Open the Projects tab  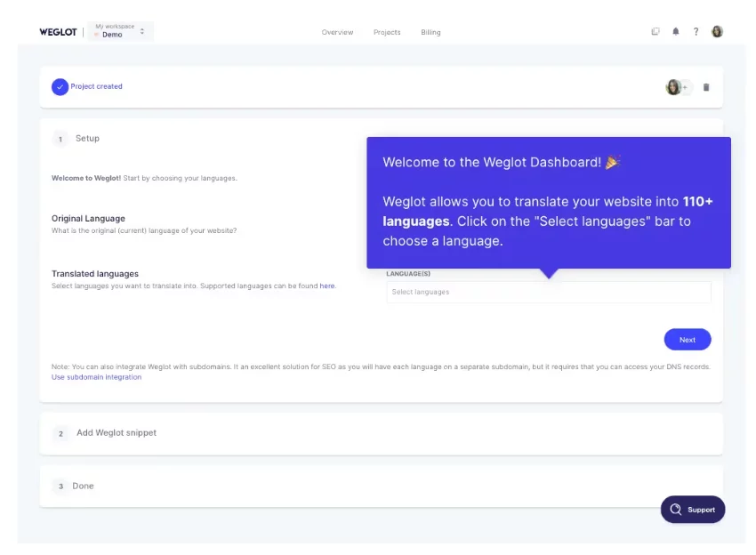(x=387, y=32)
